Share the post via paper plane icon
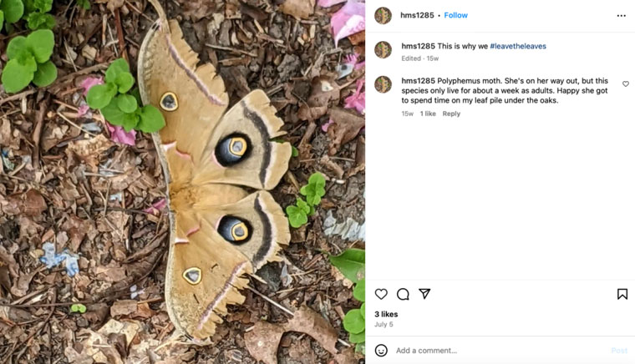Viewport: 635px width, 364px height. [424, 294]
